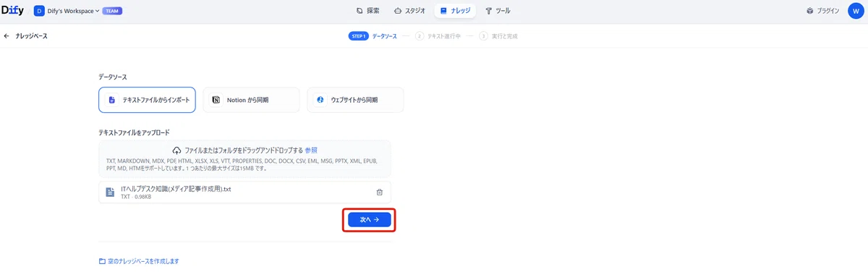Viewport: 868px width, 272px height.
Task: Click the ツール hammer icon
Action: tap(489, 11)
